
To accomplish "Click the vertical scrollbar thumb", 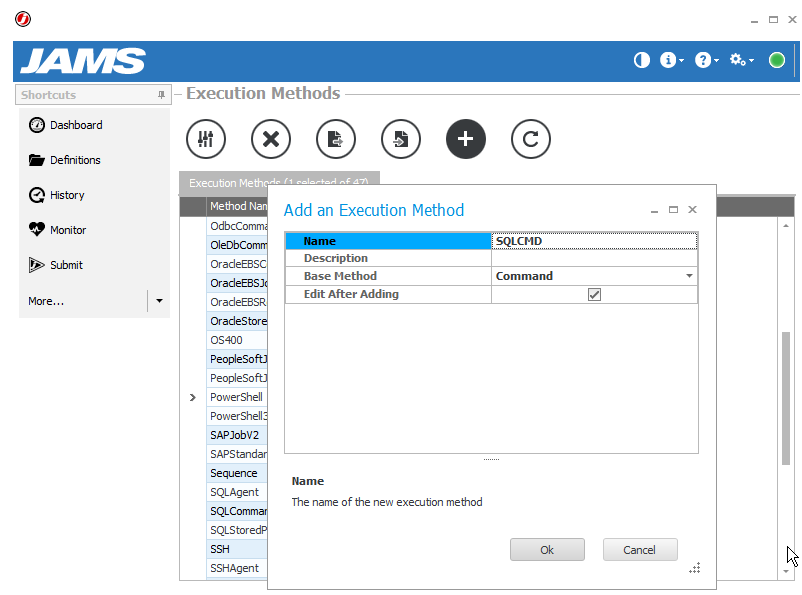I will 786,399.
